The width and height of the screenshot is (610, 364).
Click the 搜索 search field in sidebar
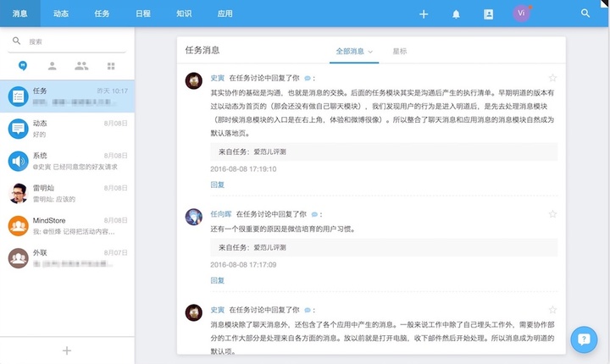(72, 41)
